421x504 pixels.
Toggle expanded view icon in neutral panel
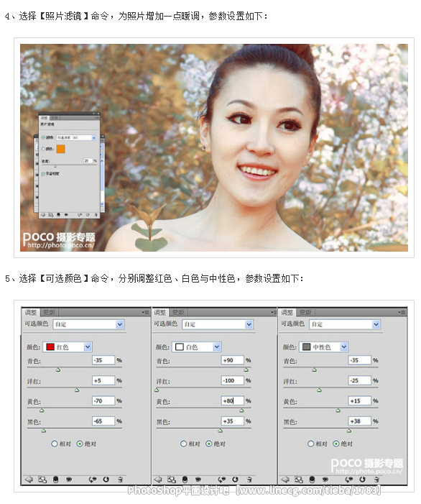point(299,480)
